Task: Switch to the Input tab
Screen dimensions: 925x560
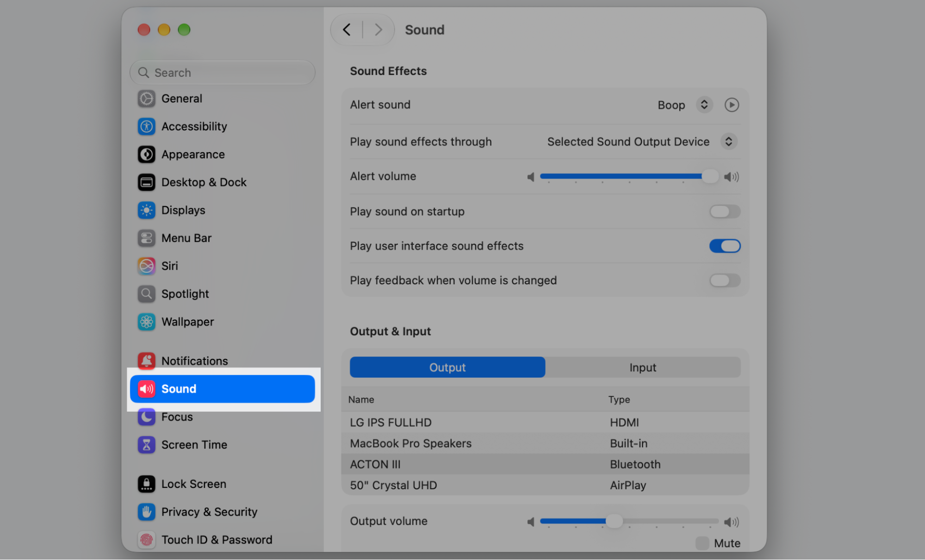Action: pos(643,367)
